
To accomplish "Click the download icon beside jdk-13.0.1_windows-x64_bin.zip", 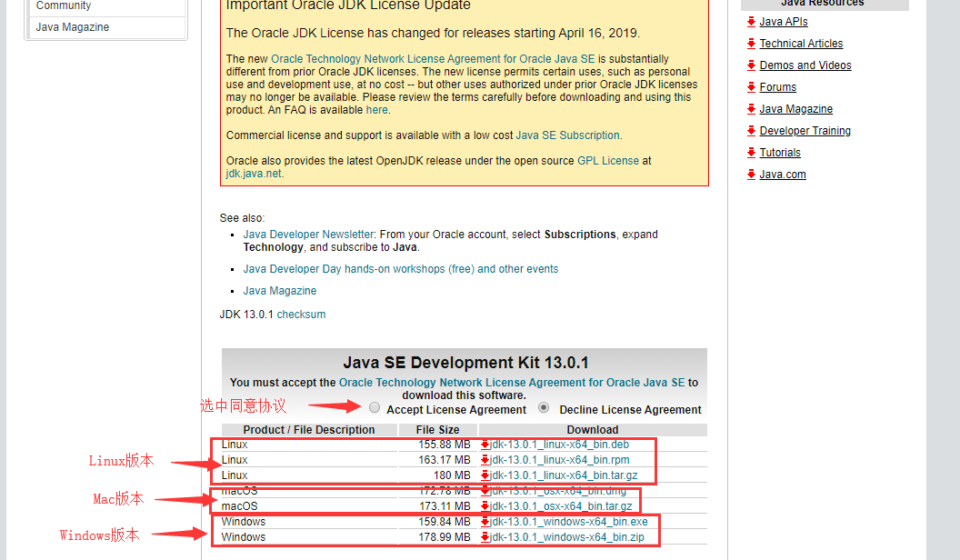I will [485, 537].
